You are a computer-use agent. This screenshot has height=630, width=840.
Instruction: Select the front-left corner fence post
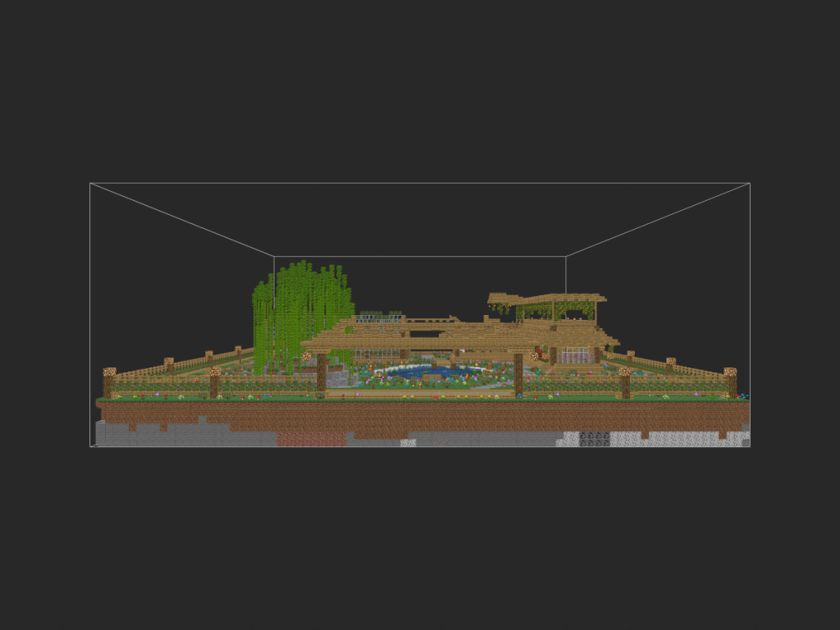tap(109, 383)
